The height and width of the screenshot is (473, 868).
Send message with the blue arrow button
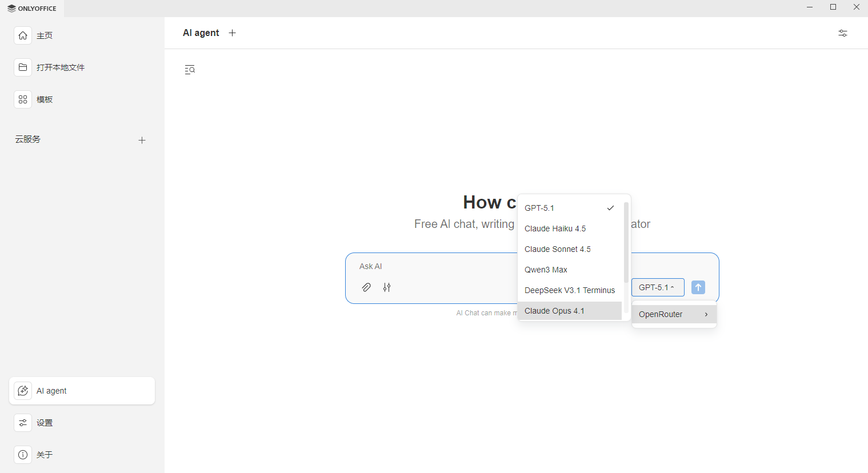pyautogui.click(x=698, y=287)
